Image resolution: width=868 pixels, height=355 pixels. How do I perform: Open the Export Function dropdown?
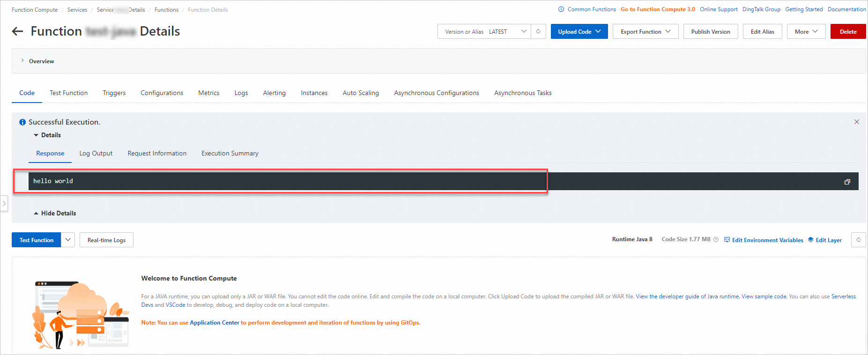645,31
